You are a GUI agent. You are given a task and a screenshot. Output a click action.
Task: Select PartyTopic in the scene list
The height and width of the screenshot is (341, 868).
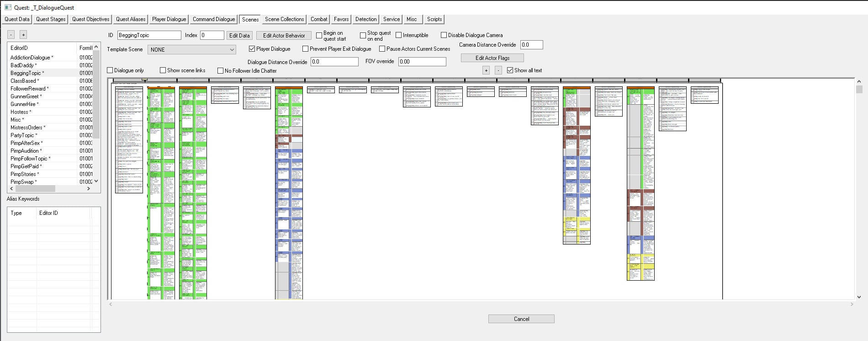coord(24,135)
